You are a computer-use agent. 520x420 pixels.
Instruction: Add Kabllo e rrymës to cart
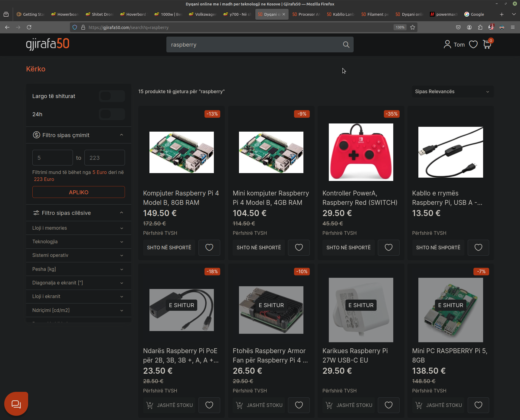click(438, 248)
